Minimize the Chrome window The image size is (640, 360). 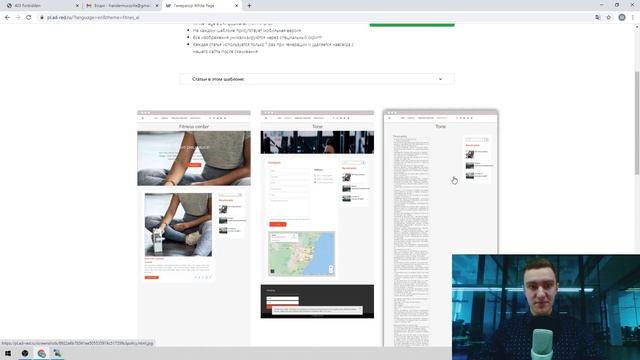pyautogui.click(x=602, y=5)
